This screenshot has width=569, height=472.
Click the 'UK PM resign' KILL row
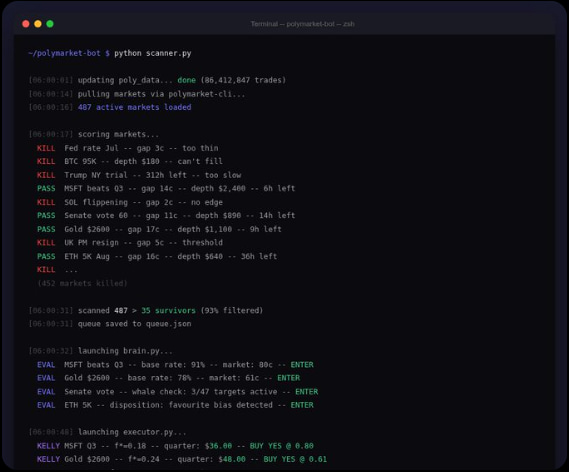(x=130, y=243)
